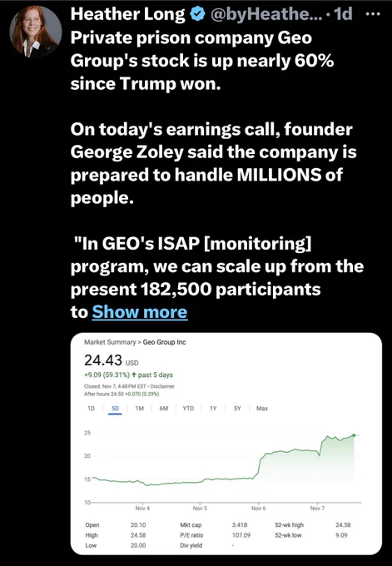Screen dimensions: 392x566
Task: Click the blue verified badge
Action: [197, 14]
